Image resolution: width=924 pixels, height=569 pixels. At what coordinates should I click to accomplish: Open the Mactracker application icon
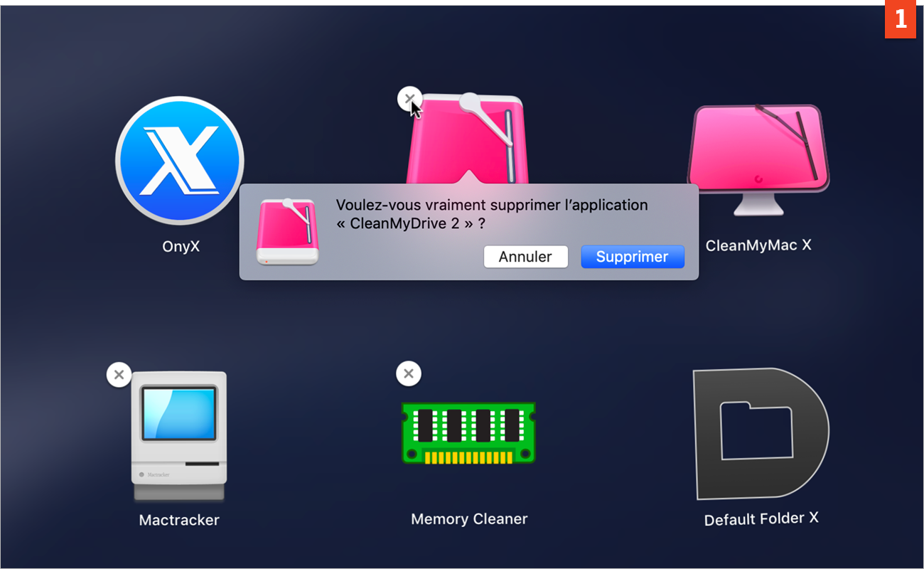179,434
